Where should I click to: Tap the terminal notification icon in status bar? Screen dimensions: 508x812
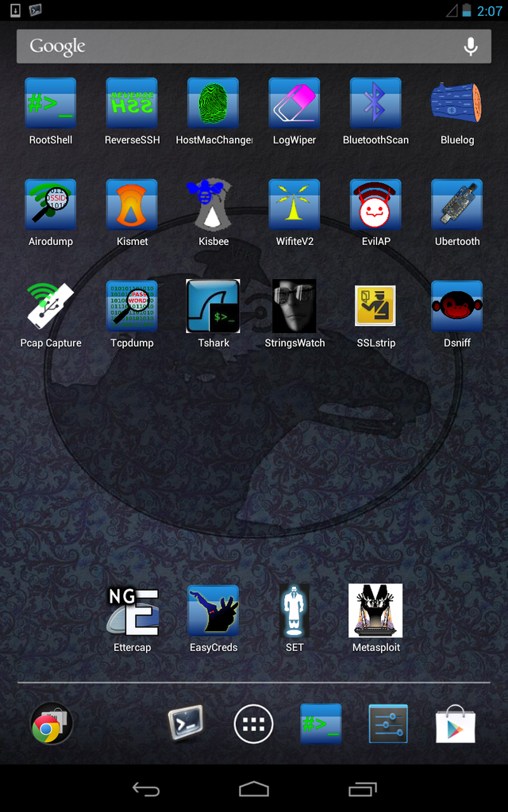pyautogui.click(x=35, y=10)
